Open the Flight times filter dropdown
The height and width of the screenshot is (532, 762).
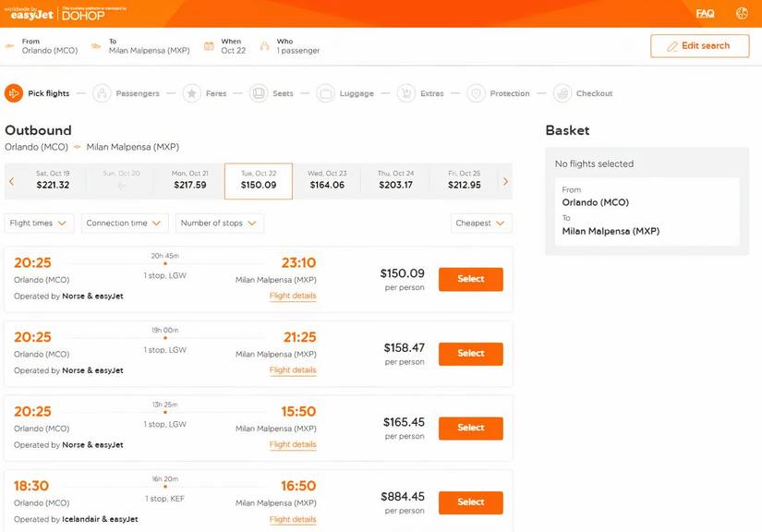click(x=40, y=223)
